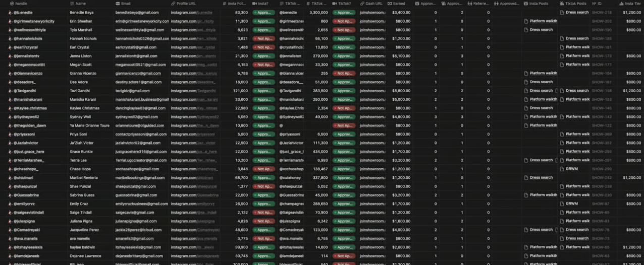Open Dress search page in Benedte Beya's Tiktok Posts
The image size is (644, 265).
pyautogui.click(x=574, y=12)
